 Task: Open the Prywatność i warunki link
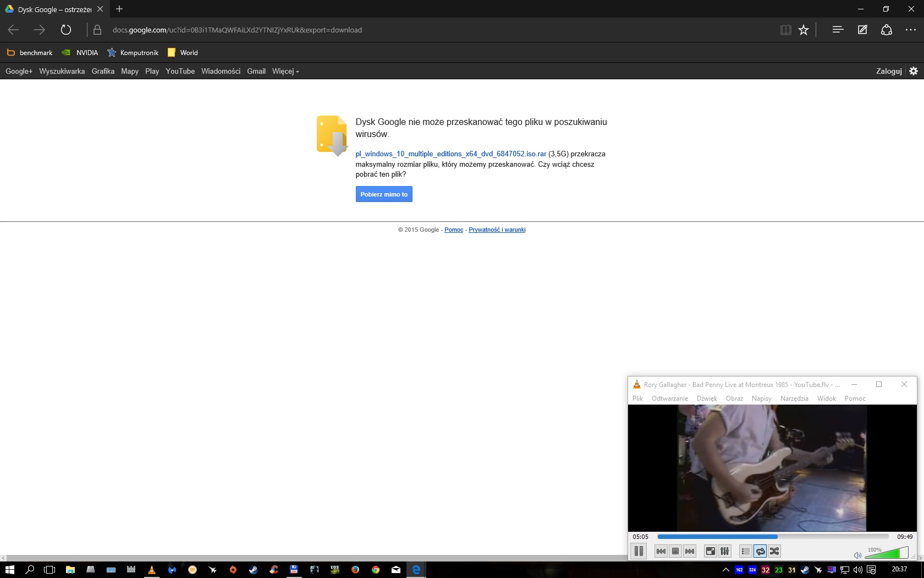[x=497, y=230]
